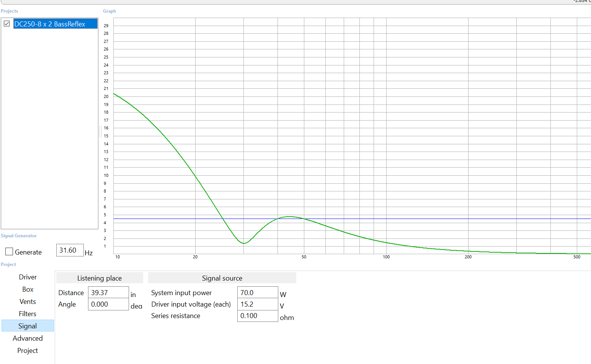Open the Filters tab

click(28, 314)
